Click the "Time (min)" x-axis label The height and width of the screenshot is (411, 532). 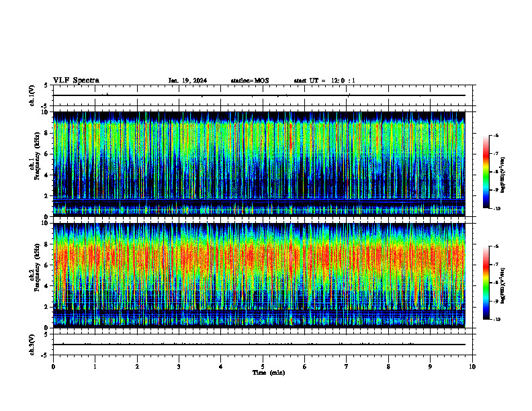point(269,373)
